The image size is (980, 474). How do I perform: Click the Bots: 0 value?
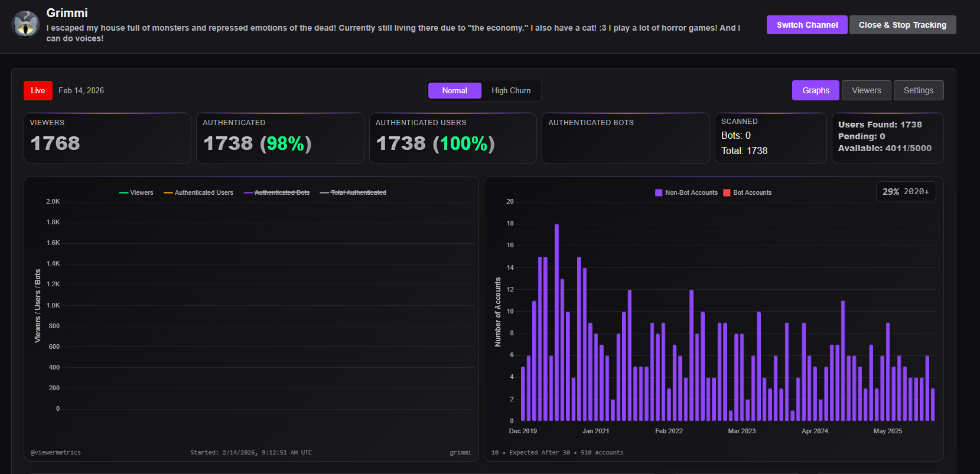736,135
